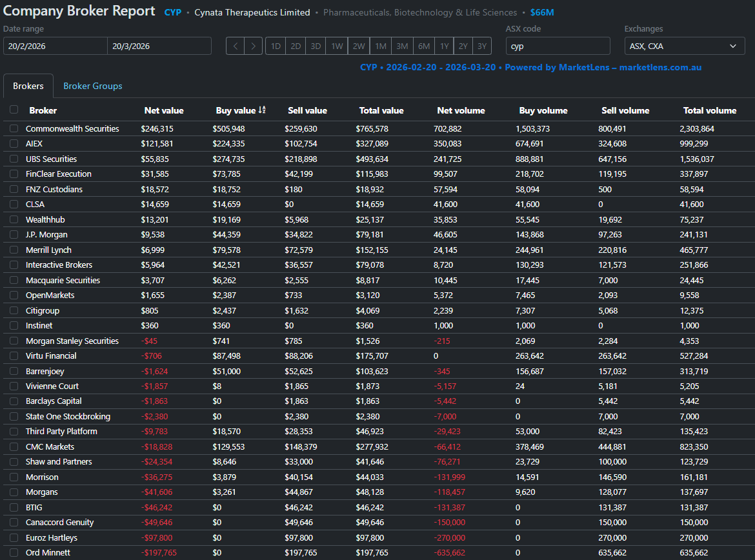755x560 pixels.
Task: Select the Interactive Brokers row name
Action: point(59,265)
